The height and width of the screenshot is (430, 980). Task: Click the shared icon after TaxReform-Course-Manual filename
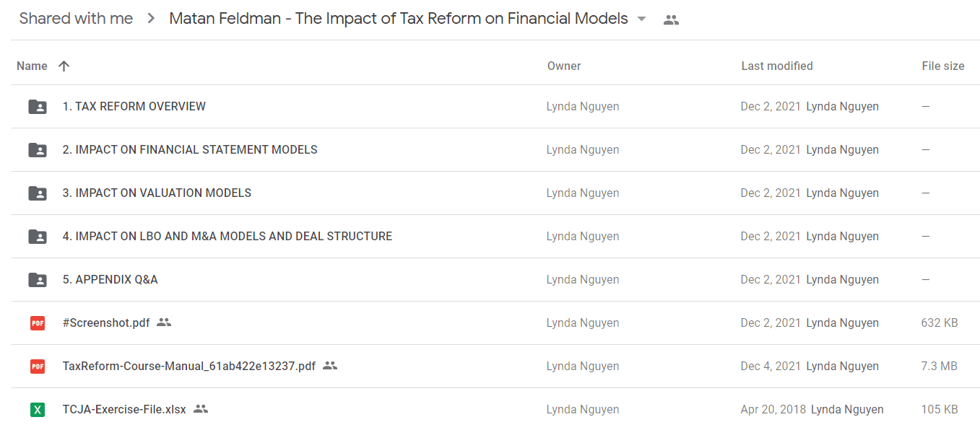330,366
